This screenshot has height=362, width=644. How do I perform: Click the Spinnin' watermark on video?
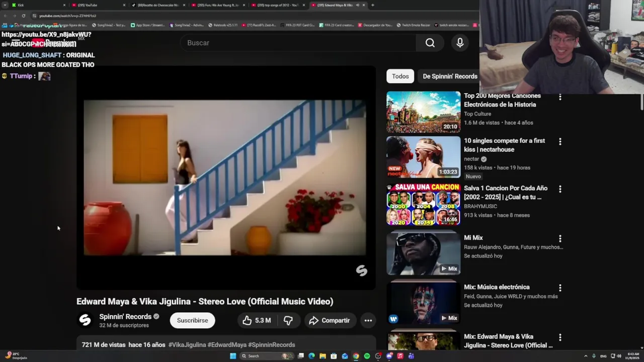(x=362, y=271)
